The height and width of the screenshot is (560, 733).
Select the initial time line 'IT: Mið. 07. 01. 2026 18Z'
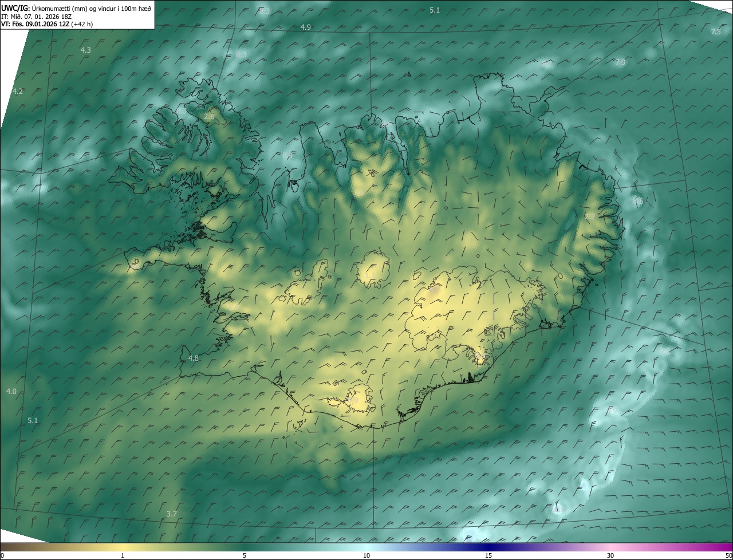[38, 17]
